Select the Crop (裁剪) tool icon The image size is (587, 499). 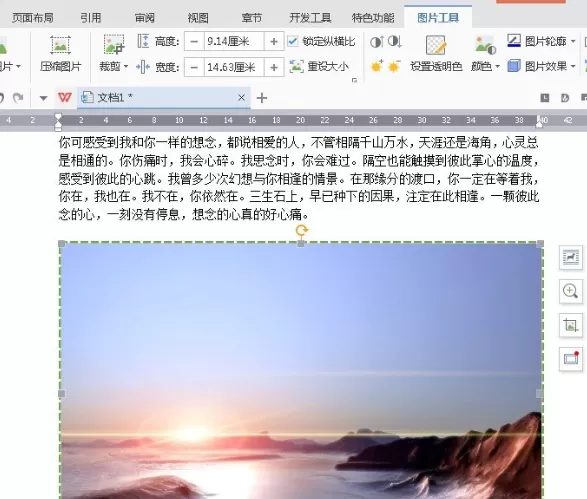113,45
